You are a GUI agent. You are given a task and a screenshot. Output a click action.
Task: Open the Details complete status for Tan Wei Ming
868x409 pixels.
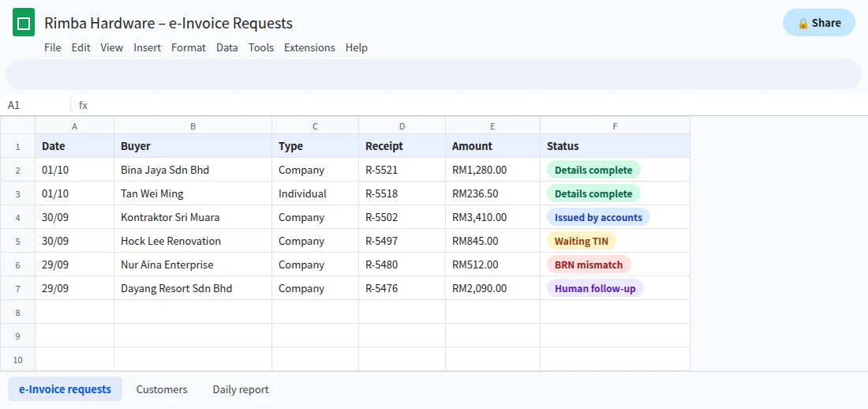click(x=593, y=193)
